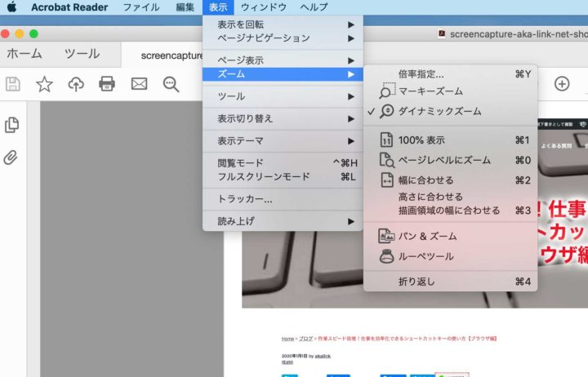The image size is (588, 377).
Task: Open the ヘルプ menu in menu bar
Action: (314, 7)
